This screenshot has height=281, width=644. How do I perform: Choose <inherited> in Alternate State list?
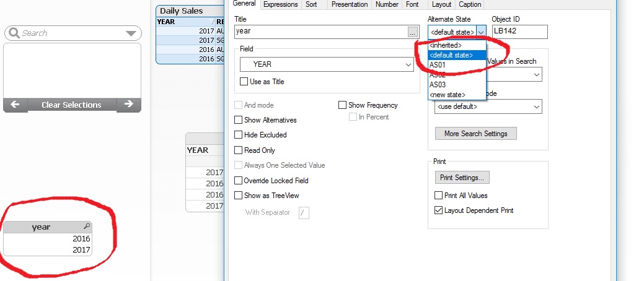click(457, 45)
